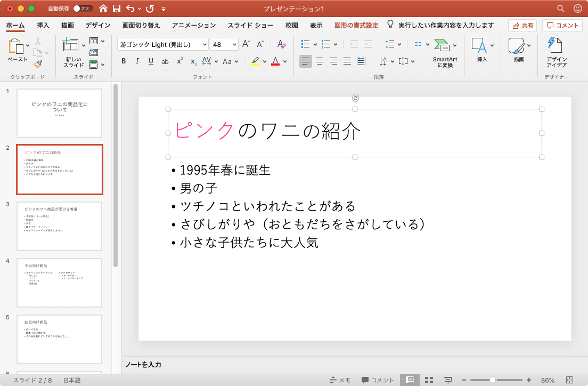The height and width of the screenshot is (386, 588).
Task: Switch to slide sorter view icon
Action: coord(429,380)
